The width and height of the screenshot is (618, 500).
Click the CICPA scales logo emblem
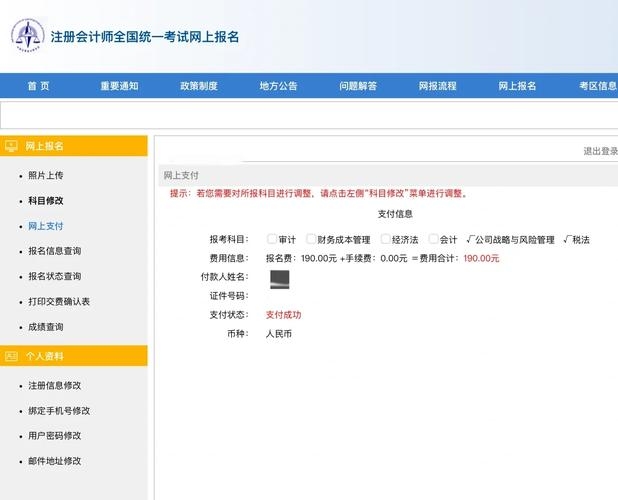[27, 36]
